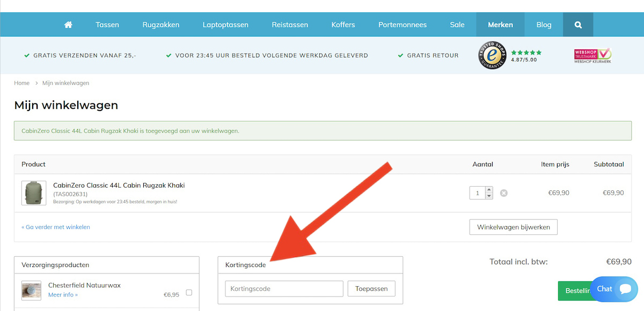Click the Chesterfield Natuurwax price €6,95

pyautogui.click(x=171, y=295)
